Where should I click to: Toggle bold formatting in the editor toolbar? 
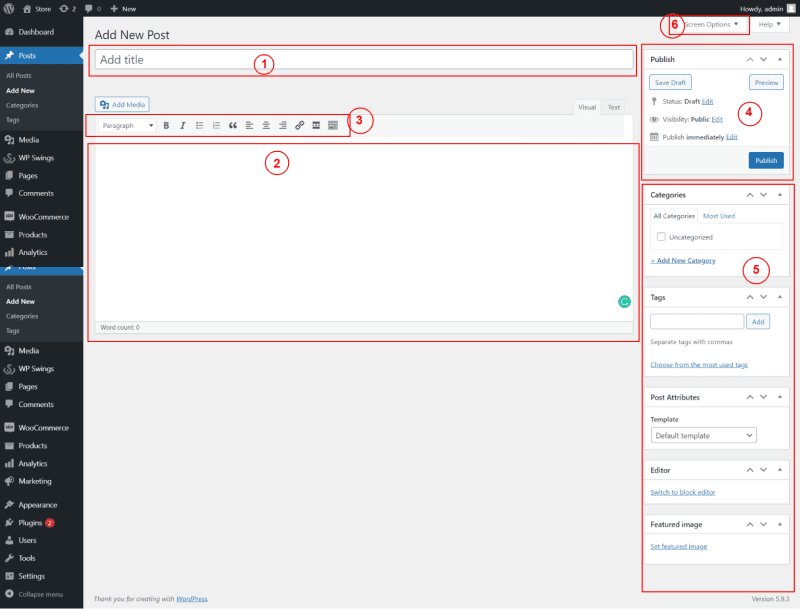click(x=166, y=125)
